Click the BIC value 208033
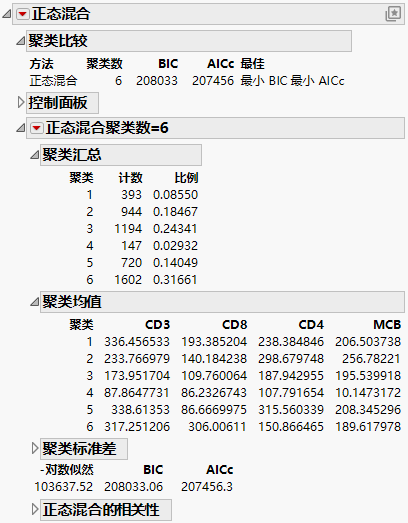 click(x=157, y=81)
